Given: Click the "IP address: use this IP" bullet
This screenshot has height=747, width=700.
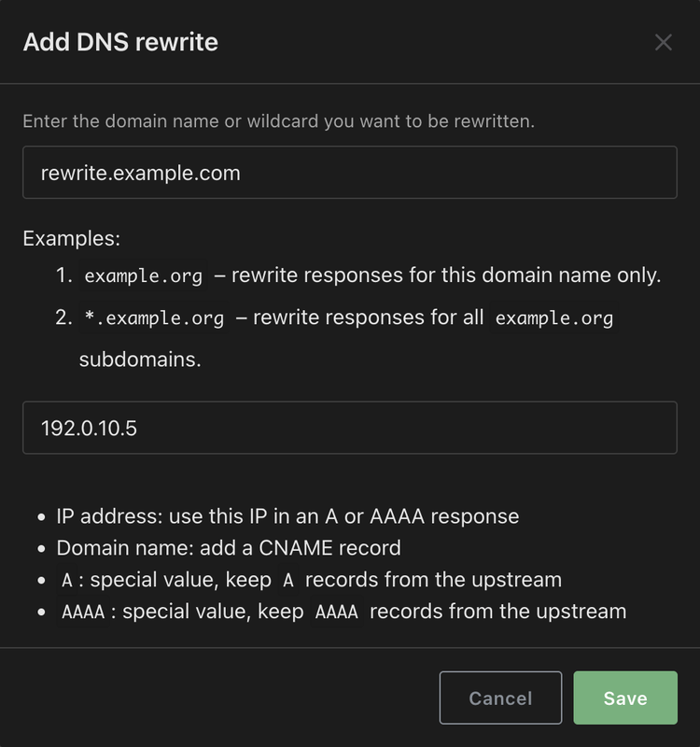Looking at the screenshot, I should pyautogui.click(x=287, y=516).
